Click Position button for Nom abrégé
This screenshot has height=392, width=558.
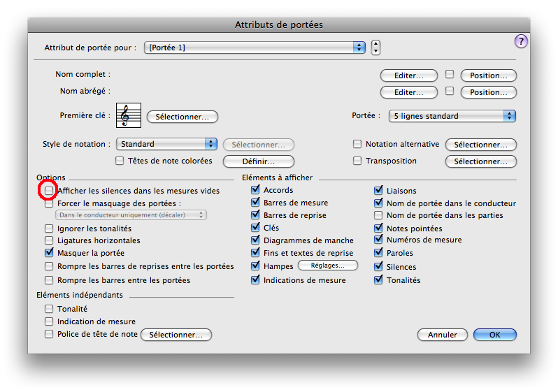[x=489, y=92]
